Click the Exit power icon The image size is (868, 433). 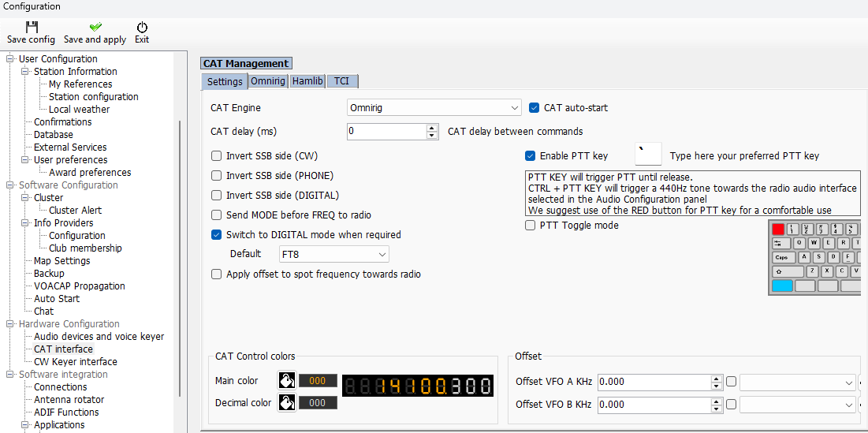click(x=142, y=27)
